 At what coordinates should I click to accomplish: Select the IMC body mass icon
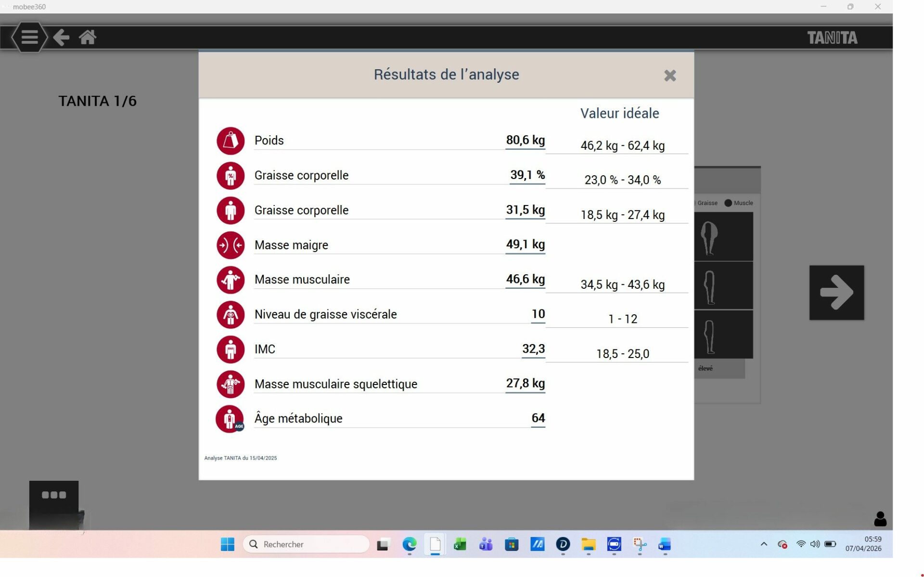pyautogui.click(x=231, y=349)
